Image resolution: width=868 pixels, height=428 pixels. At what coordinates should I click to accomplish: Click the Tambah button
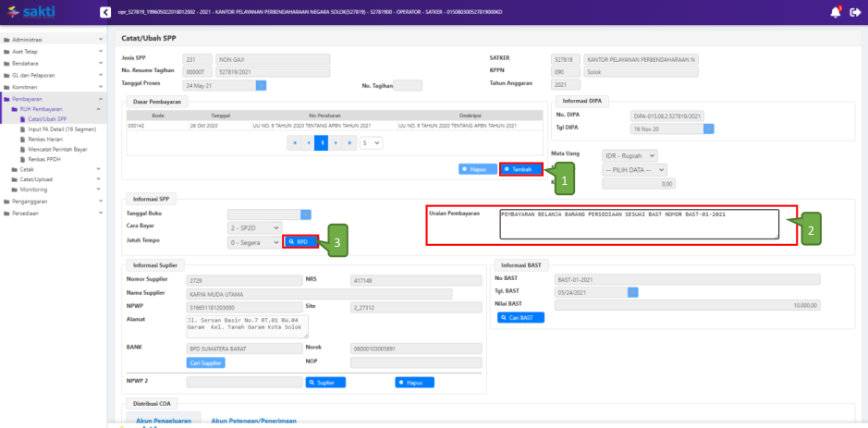pyautogui.click(x=521, y=169)
